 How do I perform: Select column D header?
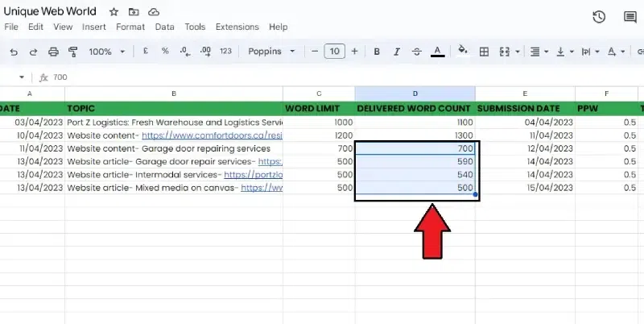(415, 93)
